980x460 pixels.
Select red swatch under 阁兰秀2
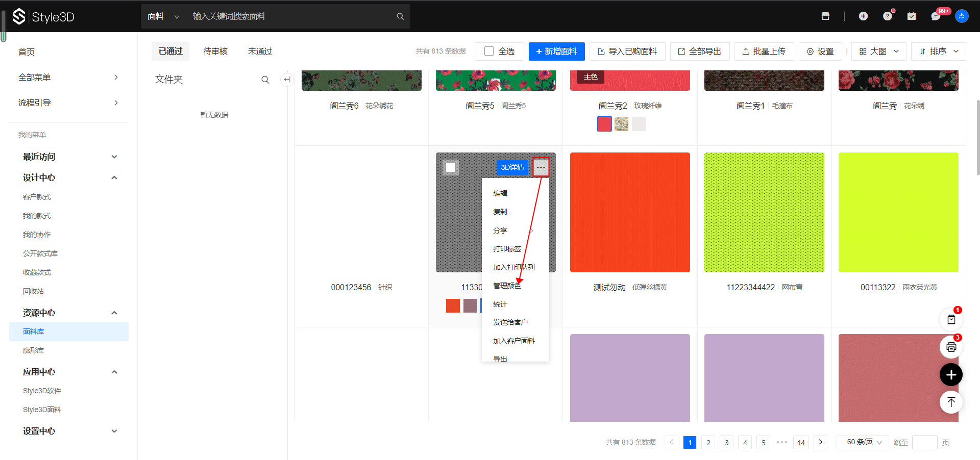tap(604, 124)
